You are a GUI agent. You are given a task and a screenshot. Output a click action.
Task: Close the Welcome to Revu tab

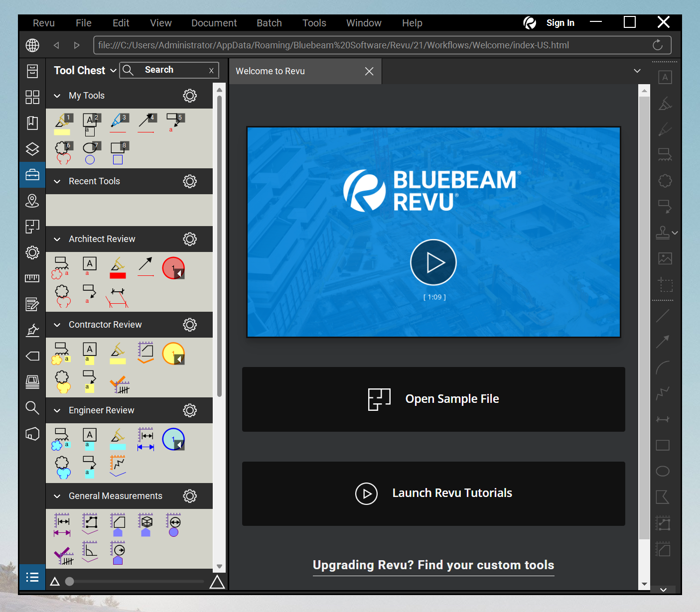(x=369, y=71)
